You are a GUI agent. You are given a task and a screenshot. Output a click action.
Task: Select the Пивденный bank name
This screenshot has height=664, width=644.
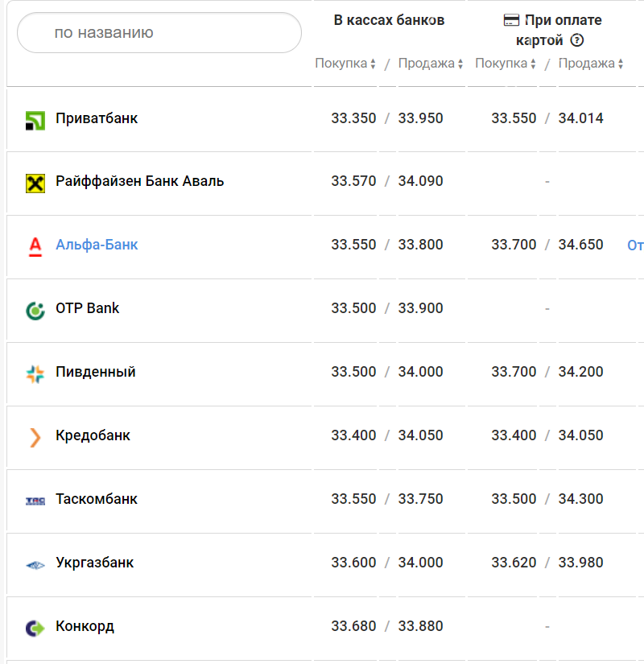[96, 371]
